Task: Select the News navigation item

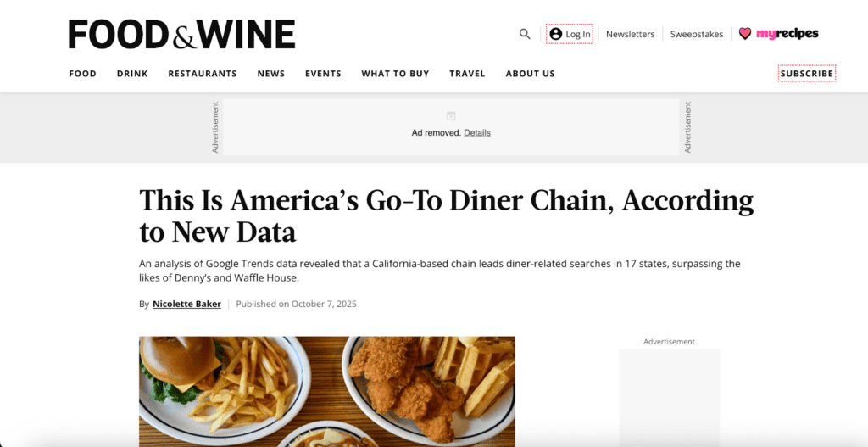Action: click(270, 74)
